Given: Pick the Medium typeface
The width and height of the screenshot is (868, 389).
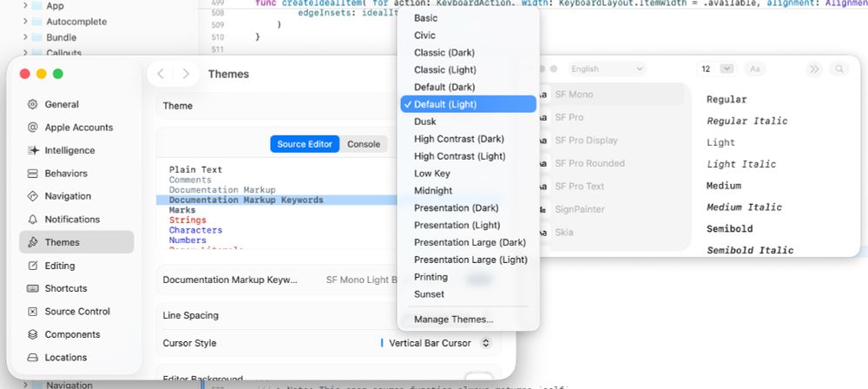Looking at the screenshot, I should [724, 186].
